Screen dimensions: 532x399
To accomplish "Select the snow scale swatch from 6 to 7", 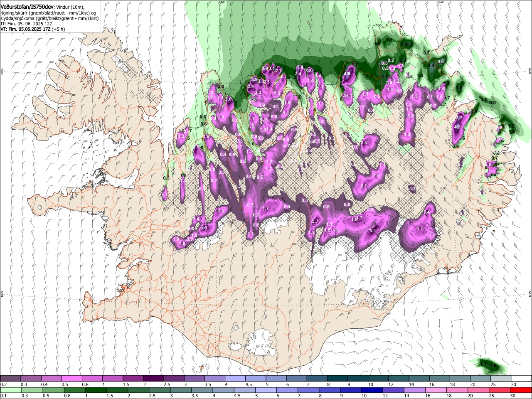I will [296, 378].
